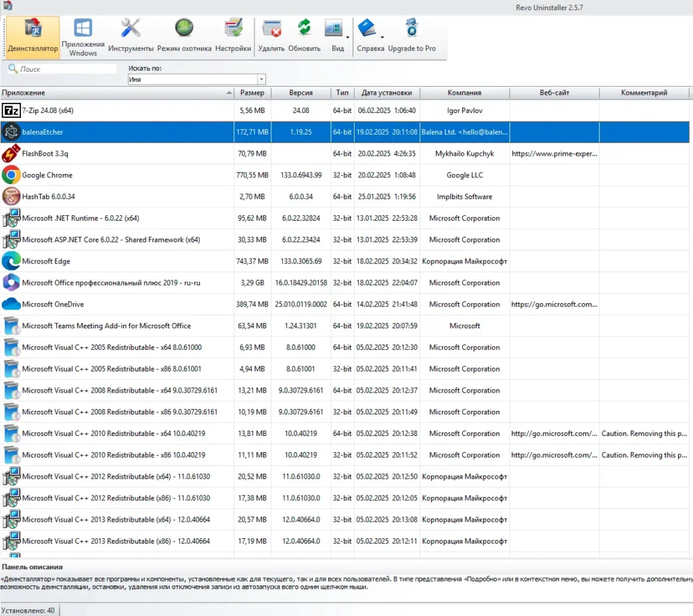Click Caution comment on Visual C++ 2010 x64
This screenshot has height=616, width=693.
click(x=644, y=433)
